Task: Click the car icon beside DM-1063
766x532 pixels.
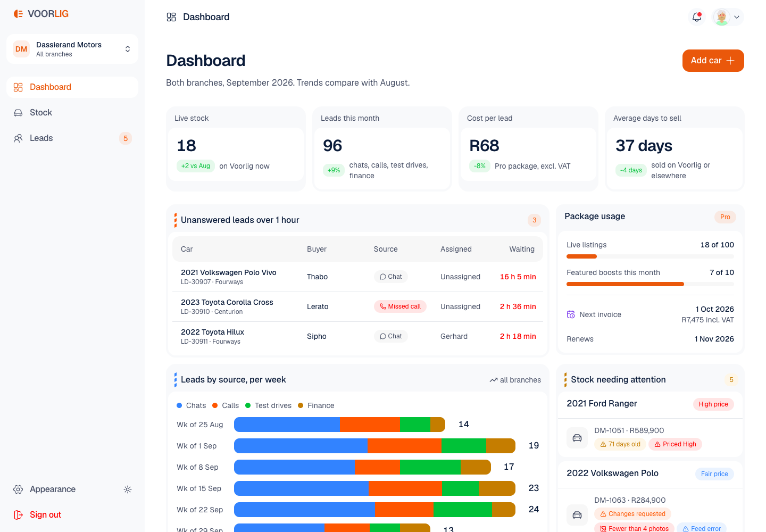Action: (577, 514)
